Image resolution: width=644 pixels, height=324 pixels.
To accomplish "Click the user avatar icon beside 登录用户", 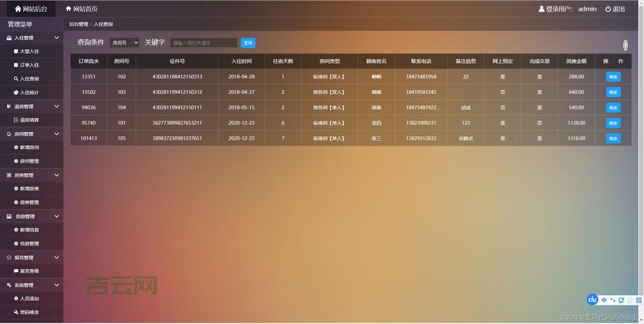I will pos(542,8).
